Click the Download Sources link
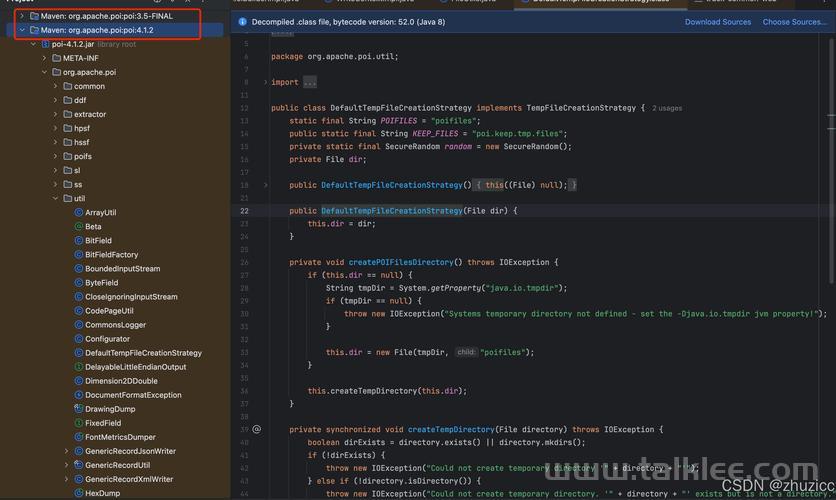Viewport: 836px width, 500px height. coord(718,22)
